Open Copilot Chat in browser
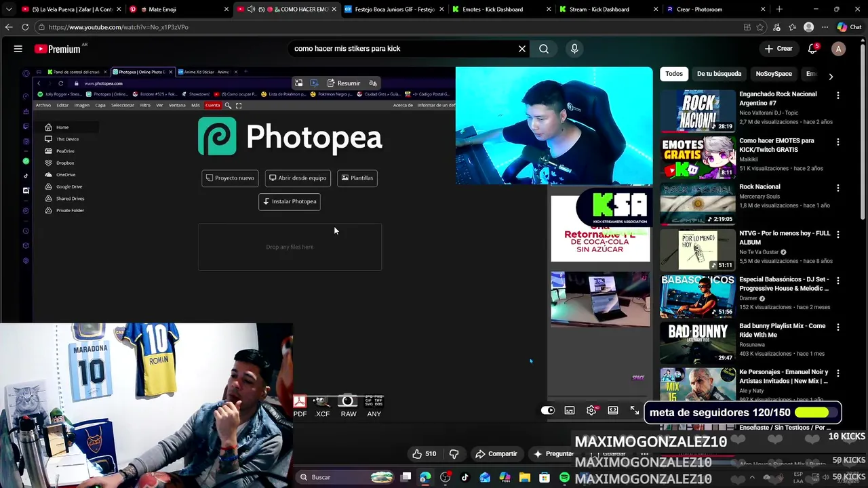The image size is (868, 488). point(848,27)
